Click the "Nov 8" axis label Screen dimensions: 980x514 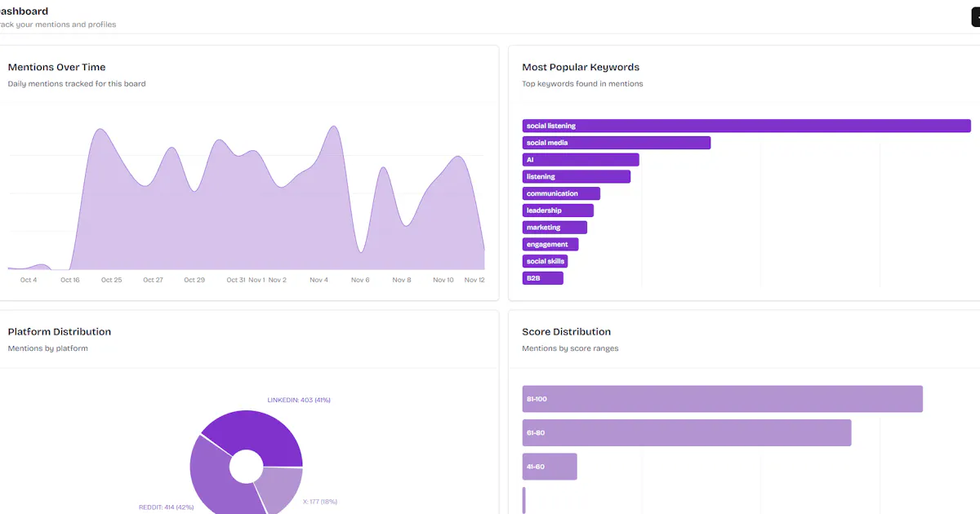tap(402, 280)
